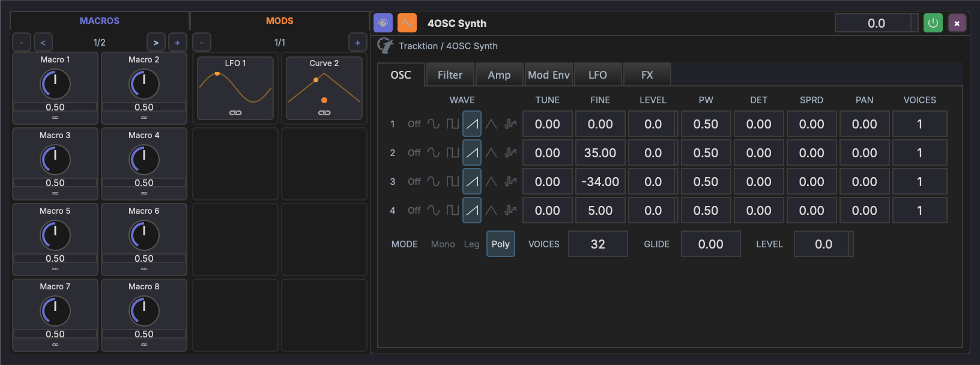Open the Mod Env tab
This screenshot has width=980, height=365.
549,75
